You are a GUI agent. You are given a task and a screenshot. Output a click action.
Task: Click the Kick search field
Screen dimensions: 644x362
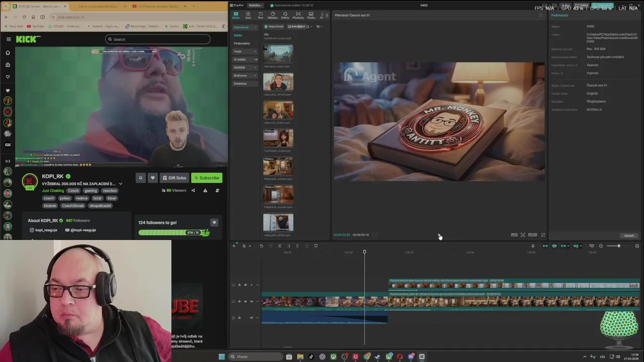pos(157,39)
